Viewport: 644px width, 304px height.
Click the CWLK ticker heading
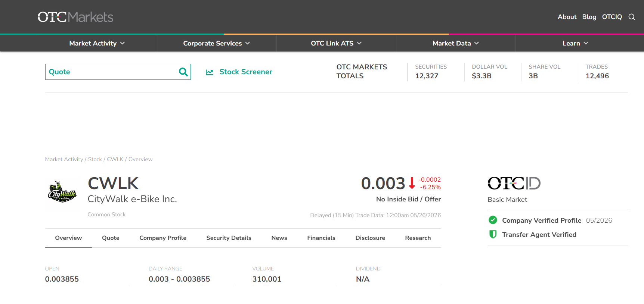(113, 184)
